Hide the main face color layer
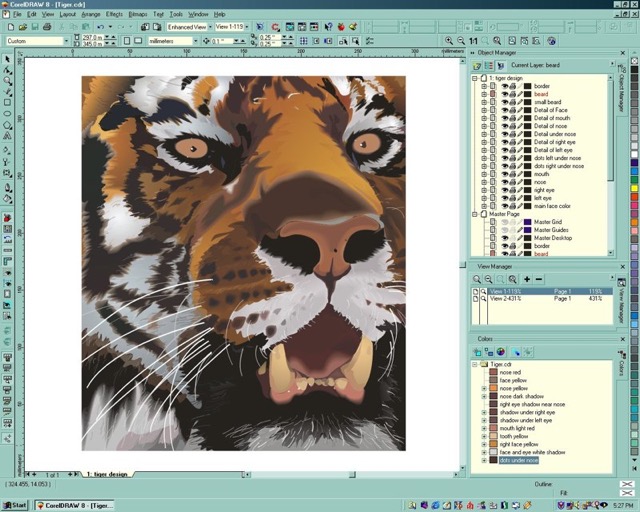640x512 pixels. point(504,206)
